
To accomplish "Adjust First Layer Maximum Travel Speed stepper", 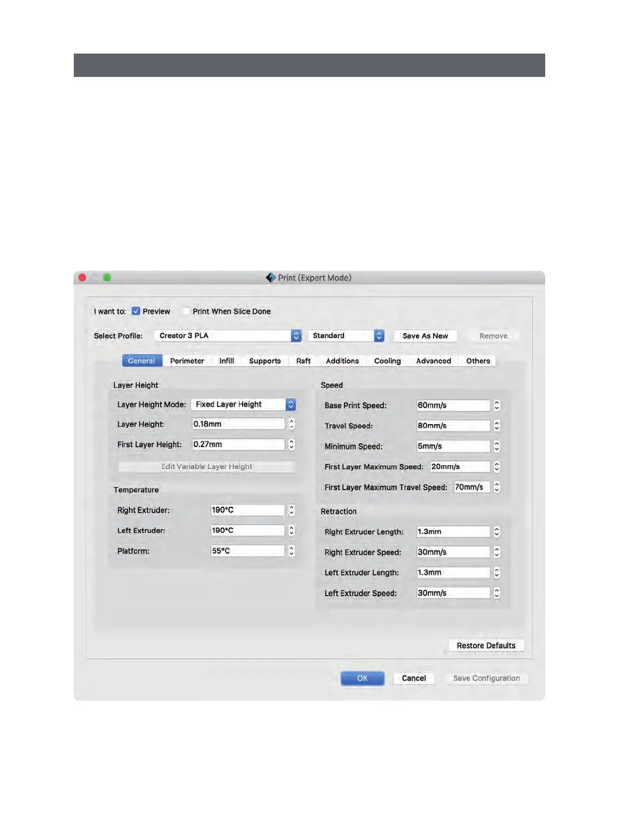I will (497, 487).
